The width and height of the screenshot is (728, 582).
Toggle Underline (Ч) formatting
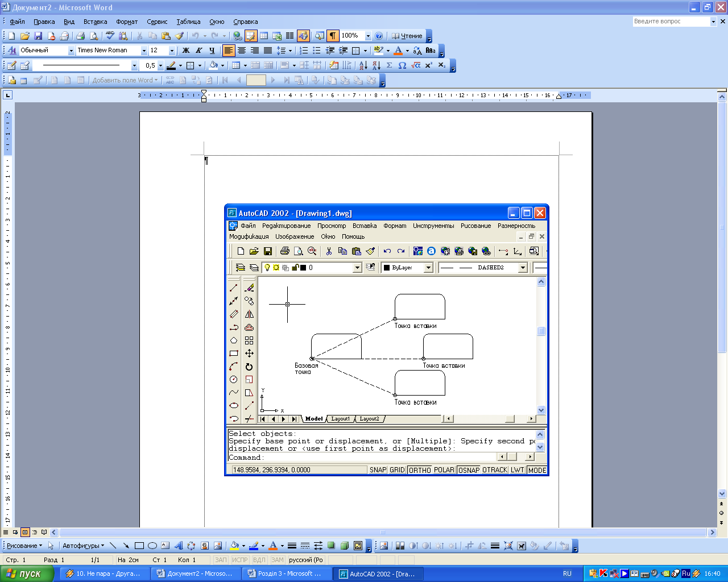coord(212,51)
